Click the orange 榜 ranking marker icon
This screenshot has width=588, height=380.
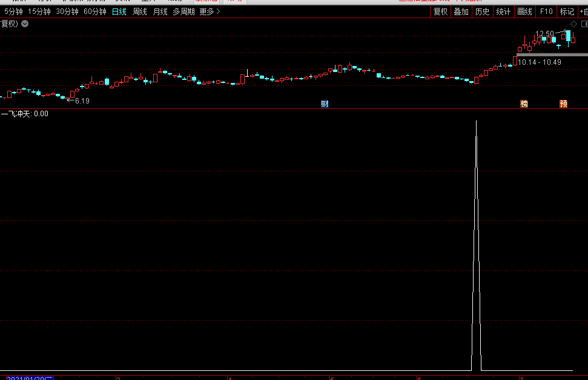point(524,104)
